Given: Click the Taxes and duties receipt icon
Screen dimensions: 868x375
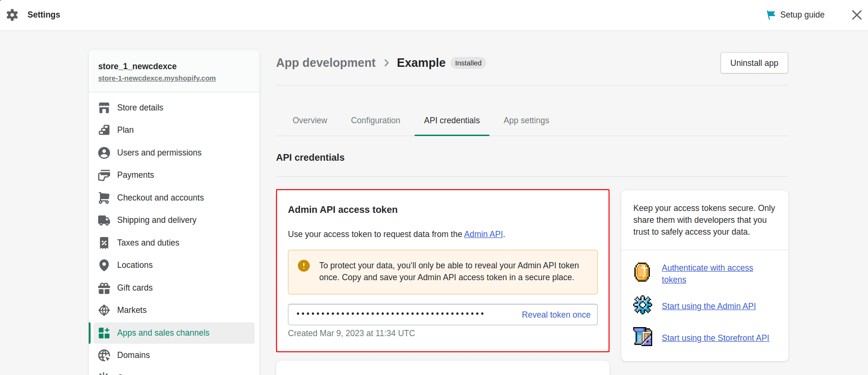Looking at the screenshot, I should pyautogui.click(x=104, y=243).
